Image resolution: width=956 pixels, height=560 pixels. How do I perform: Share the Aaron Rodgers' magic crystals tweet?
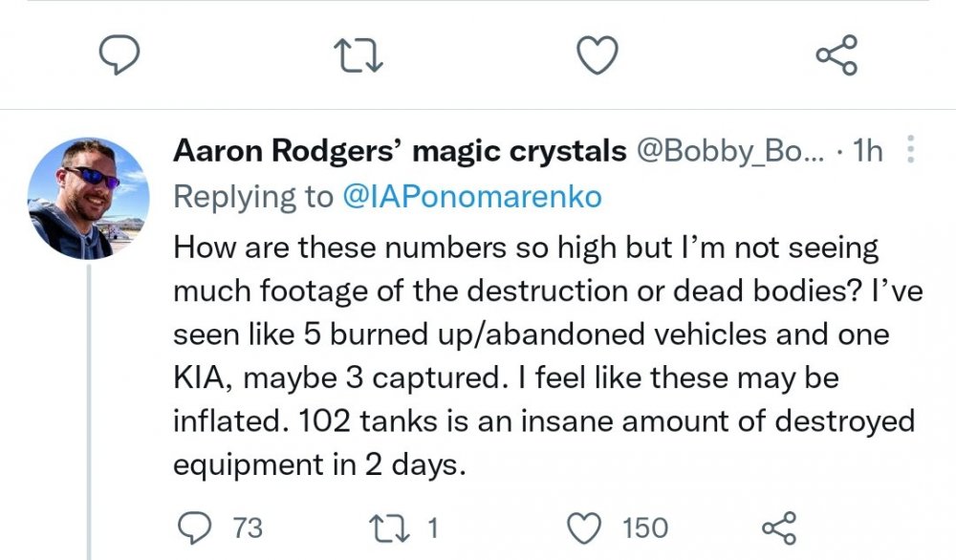click(779, 527)
